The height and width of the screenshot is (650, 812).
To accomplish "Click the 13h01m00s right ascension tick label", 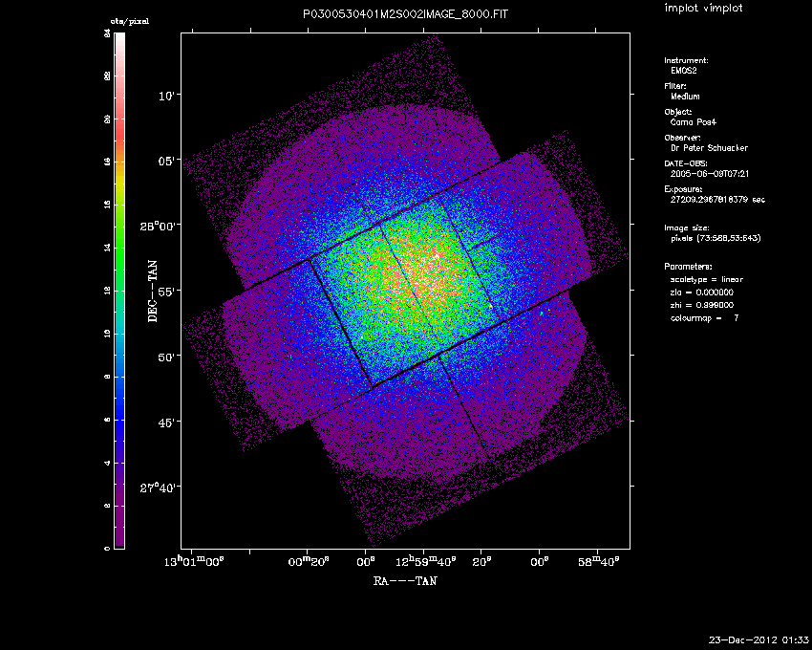I will coord(195,559).
